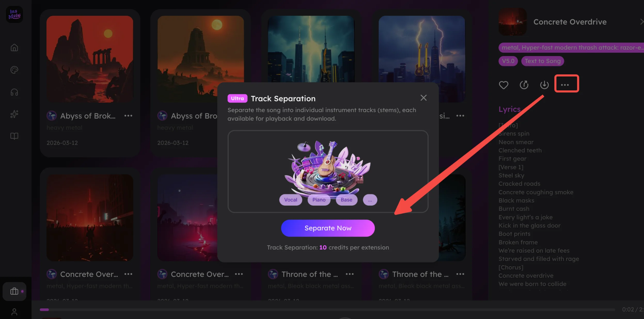Select the Vocal stem tag
This screenshot has width=644, height=319.
[x=290, y=200]
